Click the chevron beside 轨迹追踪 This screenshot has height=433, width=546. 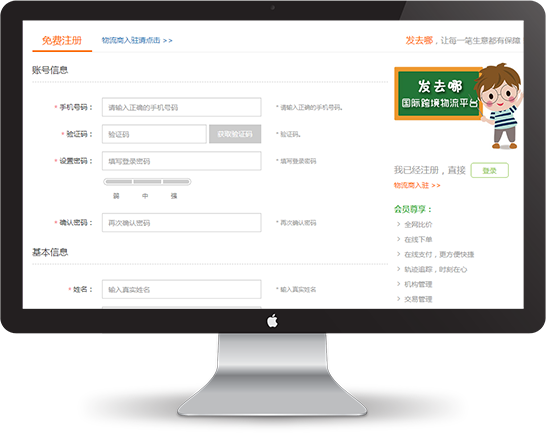coord(399,269)
